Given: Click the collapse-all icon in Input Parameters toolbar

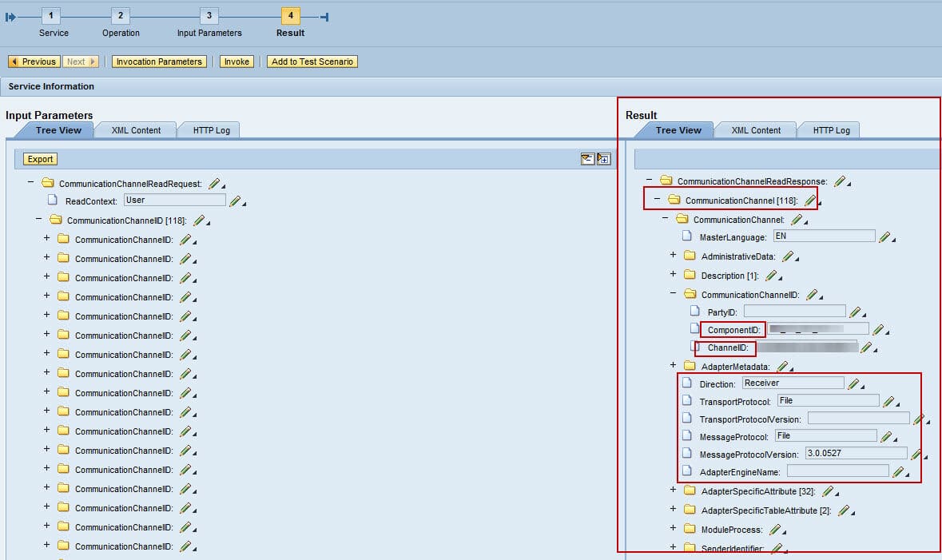Looking at the screenshot, I should coord(587,159).
